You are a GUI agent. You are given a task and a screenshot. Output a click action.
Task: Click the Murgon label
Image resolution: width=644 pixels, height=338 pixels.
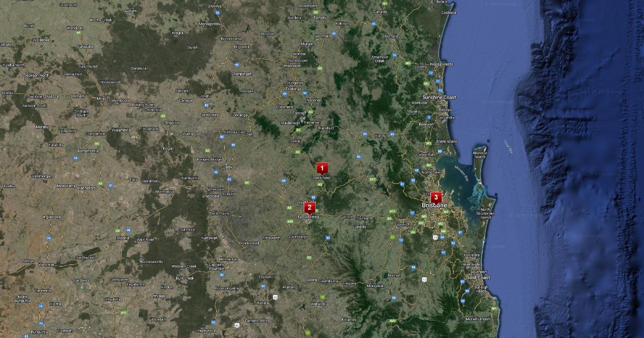(x=308, y=43)
